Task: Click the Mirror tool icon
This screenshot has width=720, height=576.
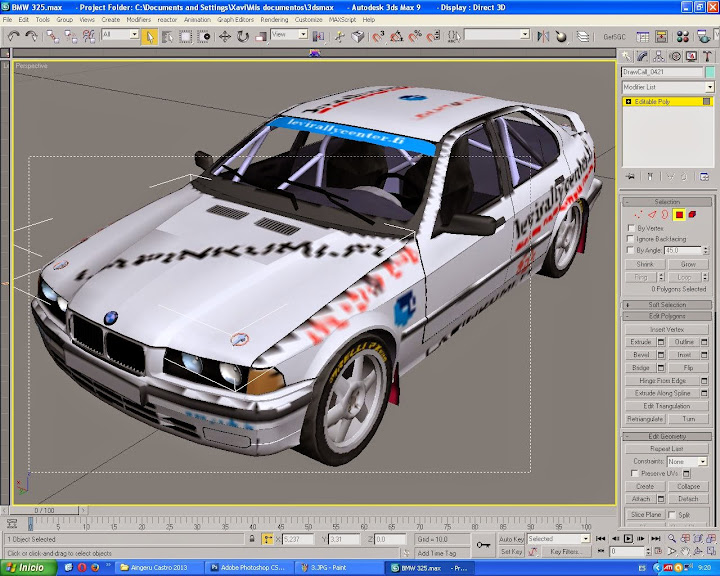Action: [543, 36]
